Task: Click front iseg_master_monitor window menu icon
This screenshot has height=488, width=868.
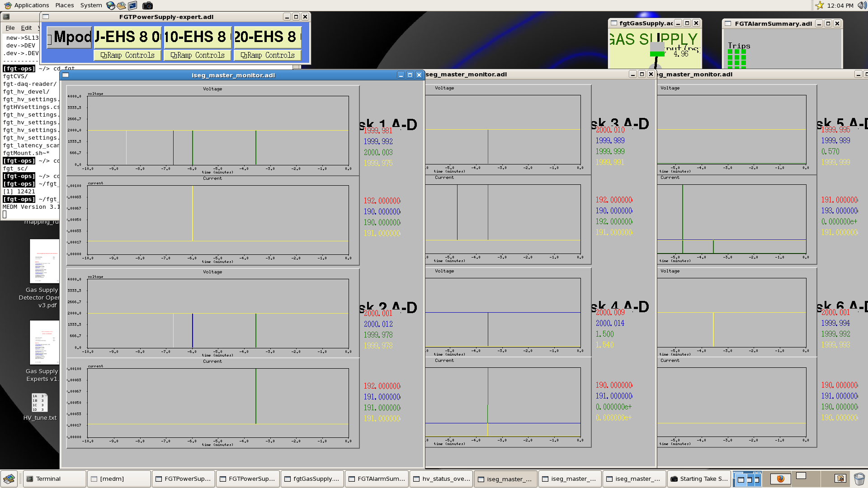Action: click(66, 75)
